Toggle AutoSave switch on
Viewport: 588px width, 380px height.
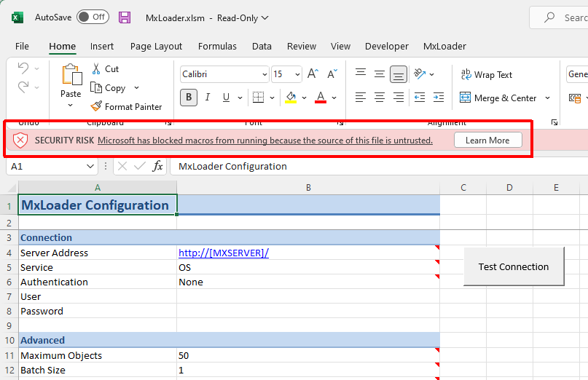coord(93,17)
